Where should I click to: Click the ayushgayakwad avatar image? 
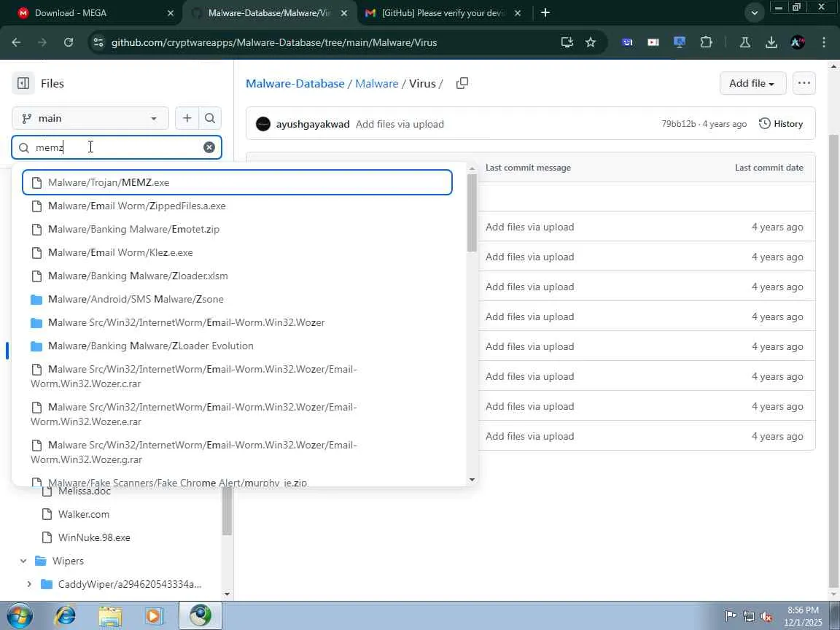[x=263, y=124]
